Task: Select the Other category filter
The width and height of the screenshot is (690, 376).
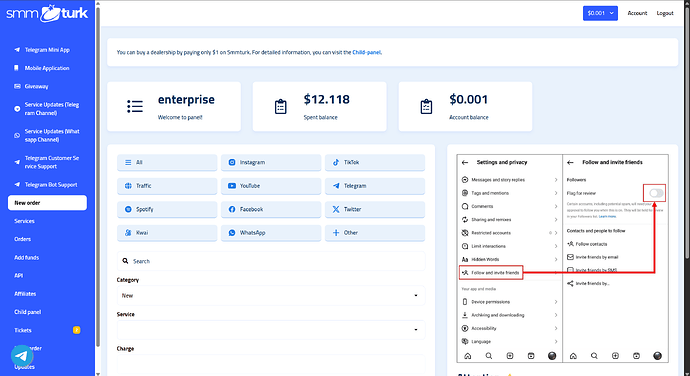Action: (375, 232)
